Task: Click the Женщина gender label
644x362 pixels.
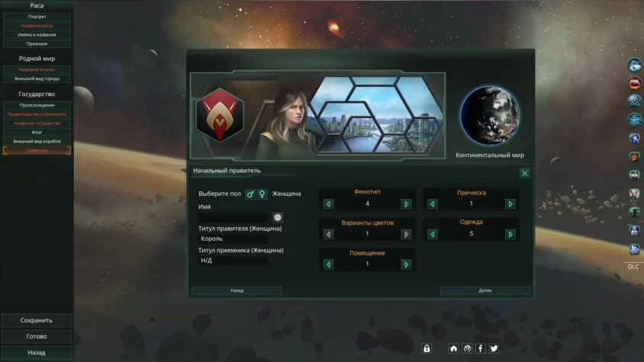Action: [286, 194]
